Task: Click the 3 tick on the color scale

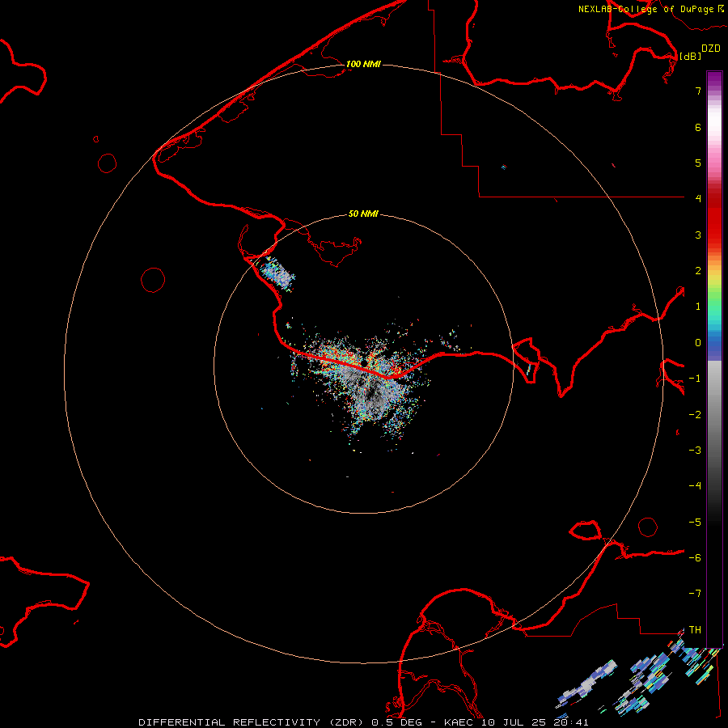Action: pos(698,235)
